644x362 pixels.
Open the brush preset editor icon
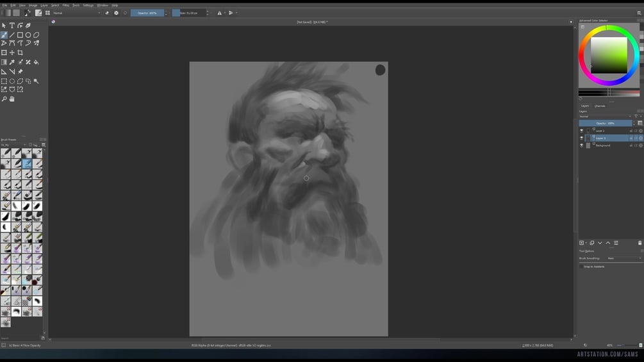click(38, 13)
